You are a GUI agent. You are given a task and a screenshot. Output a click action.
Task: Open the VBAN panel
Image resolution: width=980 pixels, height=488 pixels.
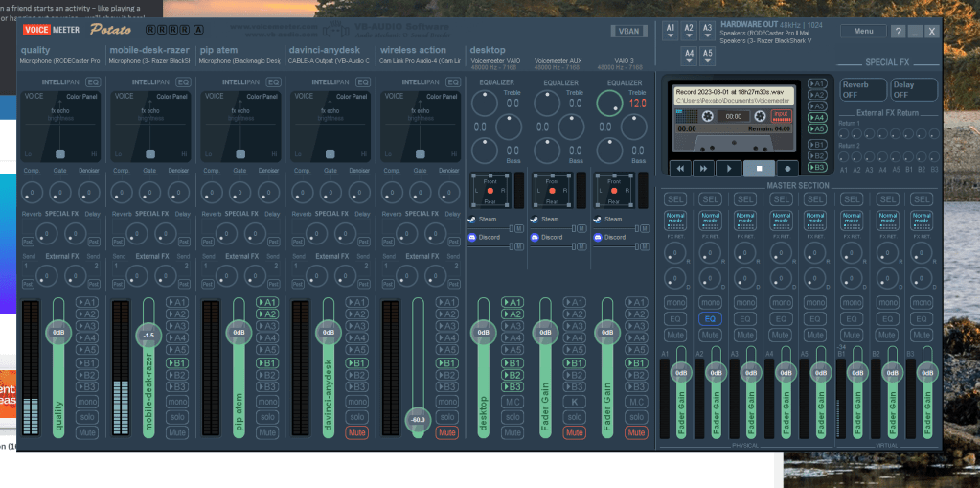628,32
